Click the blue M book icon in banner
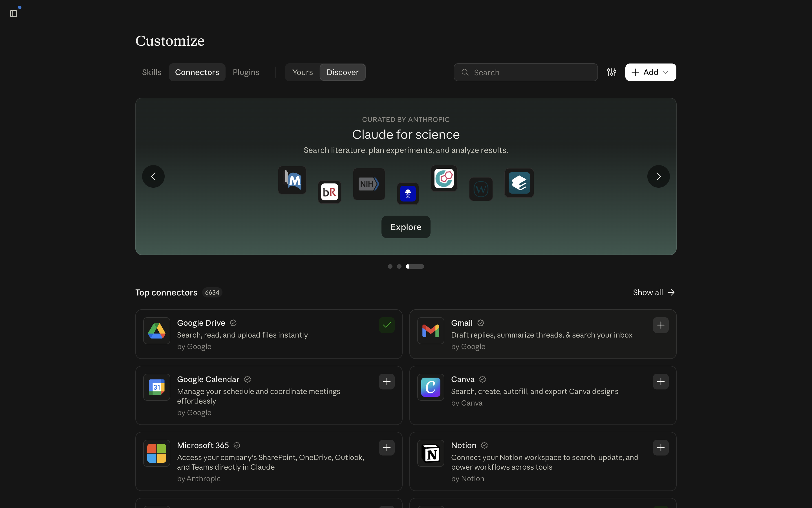The height and width of the screenshot is (508, 812). [292, 180]
